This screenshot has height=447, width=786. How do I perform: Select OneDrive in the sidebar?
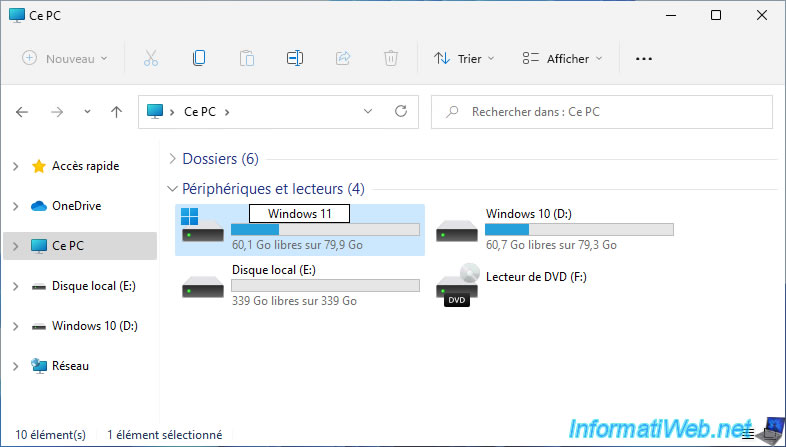click(x=75, y=206)
